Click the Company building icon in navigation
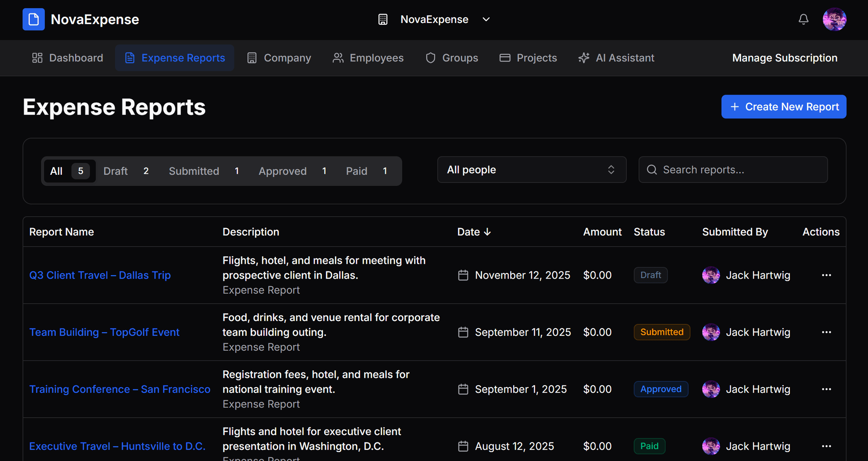Viewport: 868px width, 461px height. [x=252, y=58]
